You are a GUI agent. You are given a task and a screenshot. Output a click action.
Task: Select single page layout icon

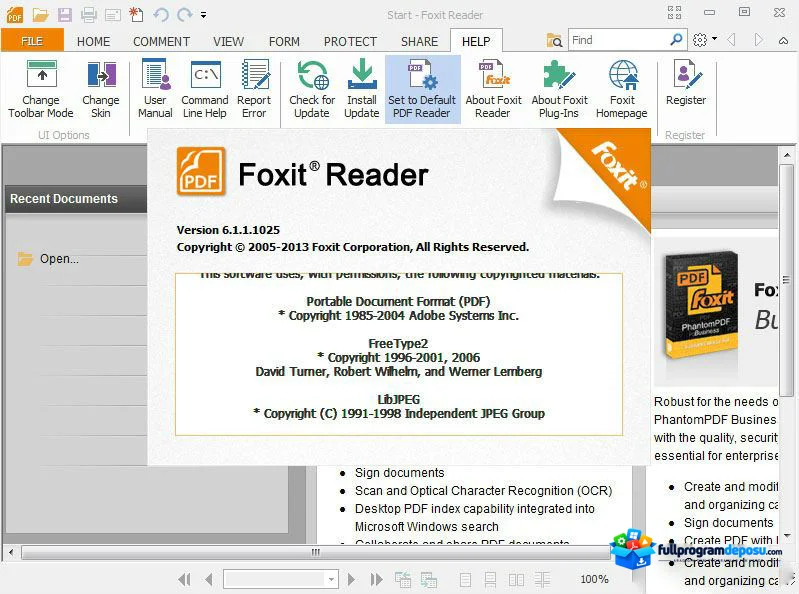coord(465,580)
